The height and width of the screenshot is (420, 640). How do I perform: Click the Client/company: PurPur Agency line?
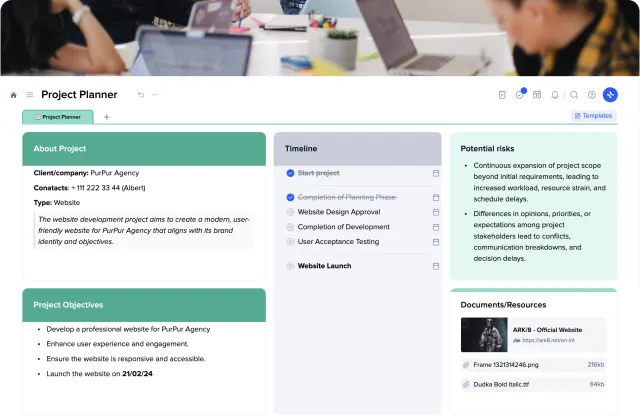click(86, 173)
